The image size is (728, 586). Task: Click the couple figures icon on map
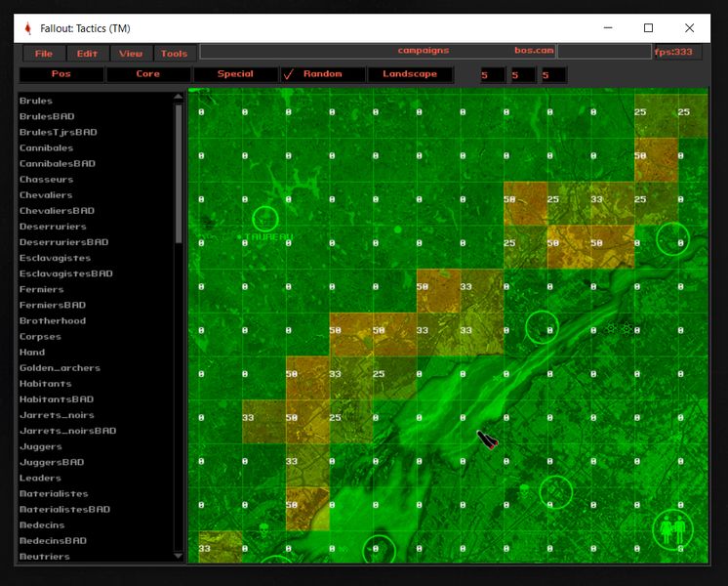click(672, 529)
